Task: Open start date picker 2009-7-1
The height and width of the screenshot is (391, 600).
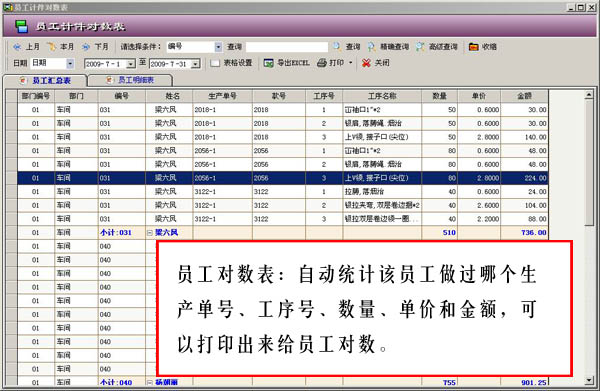Action: (131, 64)
